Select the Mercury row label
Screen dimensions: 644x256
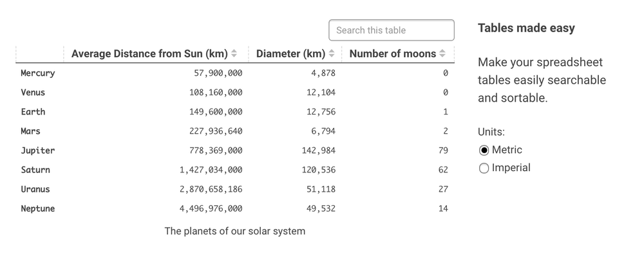click(38, 73)
